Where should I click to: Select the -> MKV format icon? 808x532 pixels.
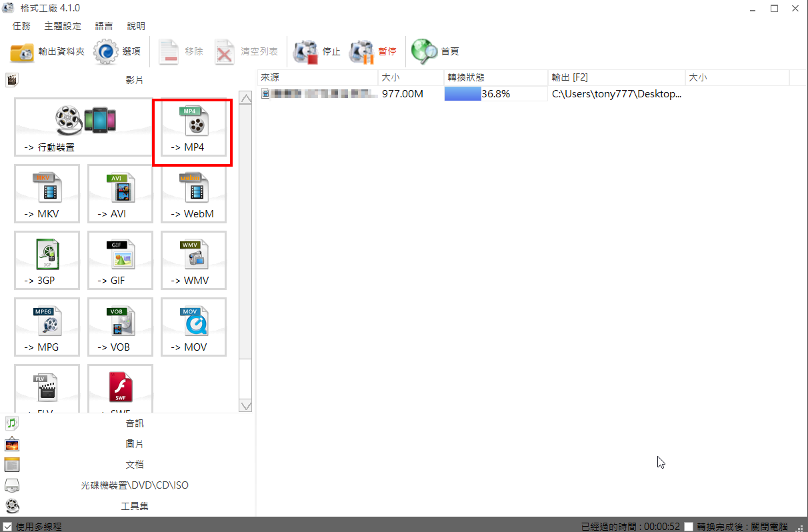click(47, 194)
